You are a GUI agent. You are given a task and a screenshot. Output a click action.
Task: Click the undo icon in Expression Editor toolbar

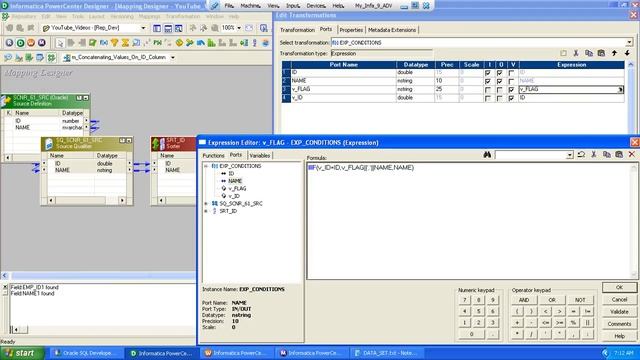(581, 155)
